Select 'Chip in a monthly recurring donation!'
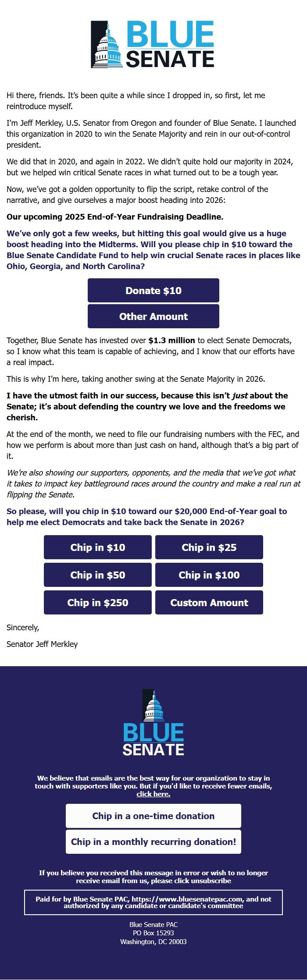The width and height of the screenshot is (307, 980). (x=153, y=842)
